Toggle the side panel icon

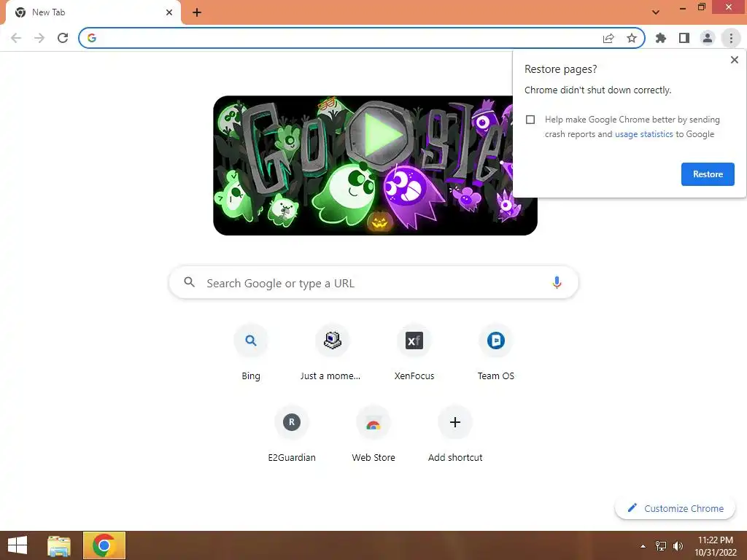tap(684, 38)
